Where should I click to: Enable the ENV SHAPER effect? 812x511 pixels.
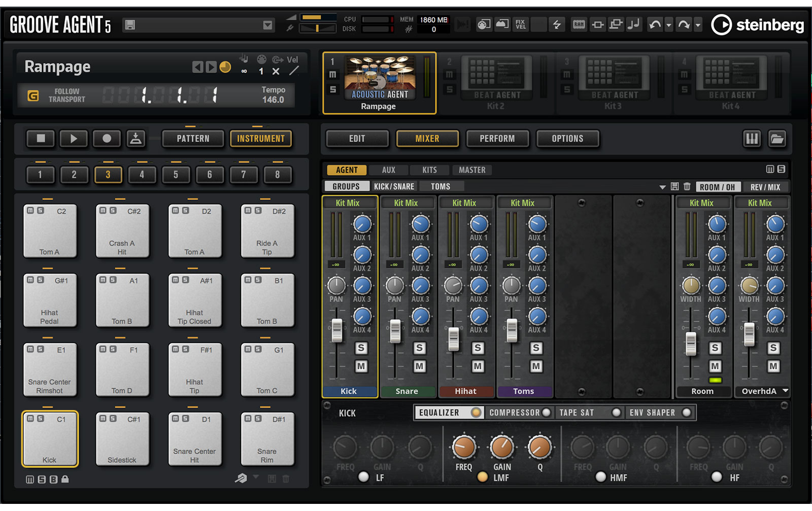click(687, 413)
